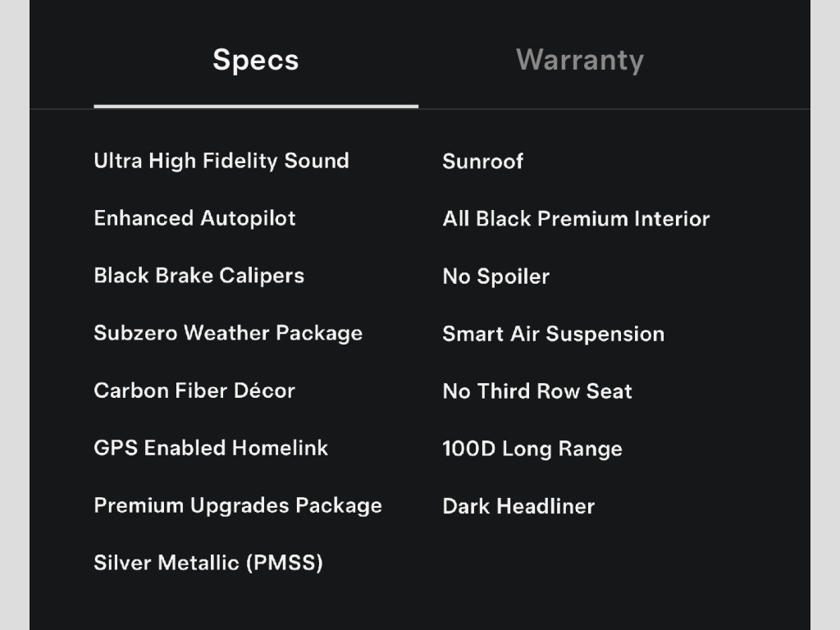Choose the Smart Air Suspension item

click(x=553, y=334)
